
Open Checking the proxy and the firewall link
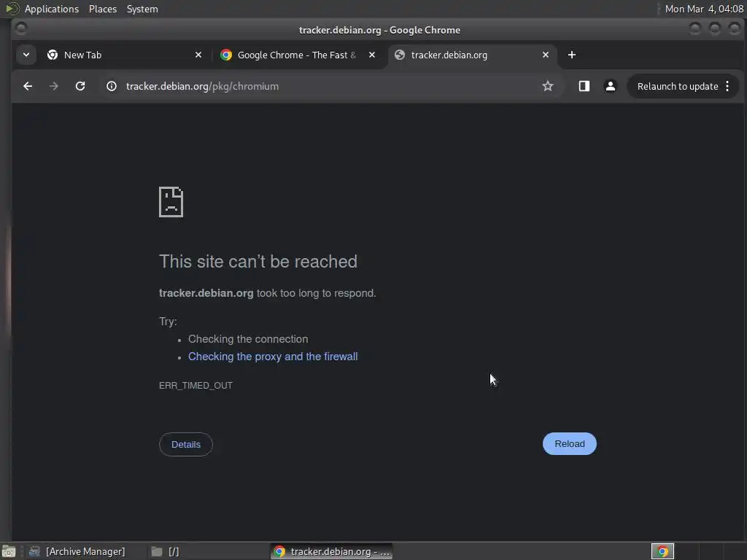coord(273,357)
